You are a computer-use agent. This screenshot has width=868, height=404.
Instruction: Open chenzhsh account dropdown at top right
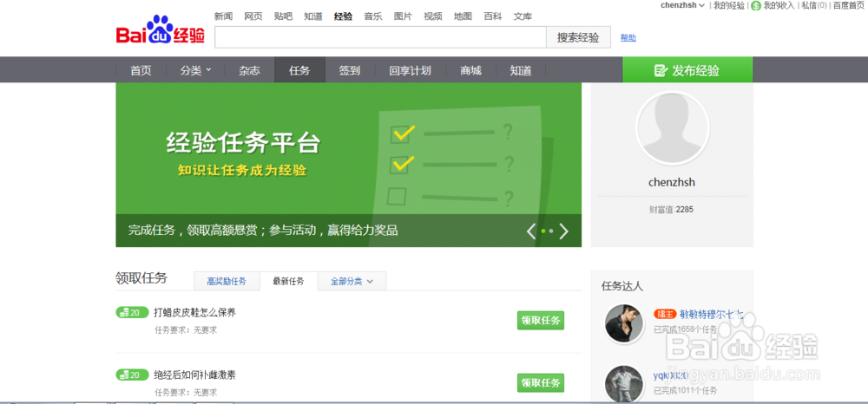coord(682,5)
